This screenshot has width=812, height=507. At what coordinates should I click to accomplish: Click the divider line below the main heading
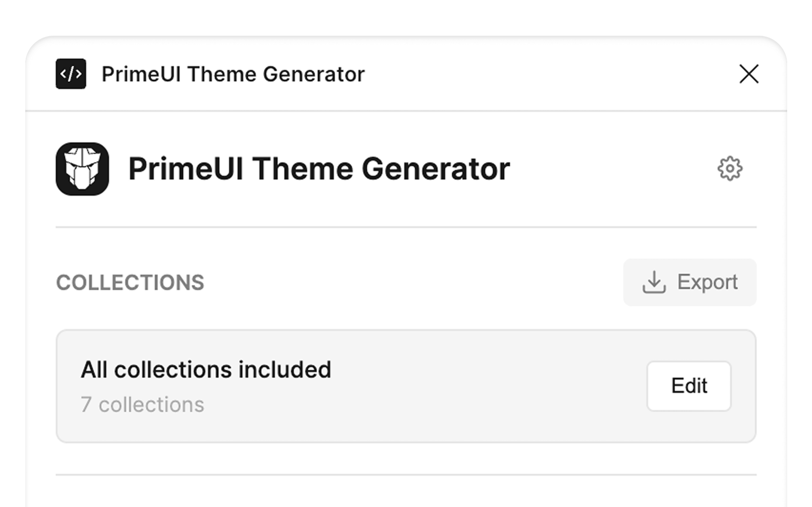(x=406, y=227)
